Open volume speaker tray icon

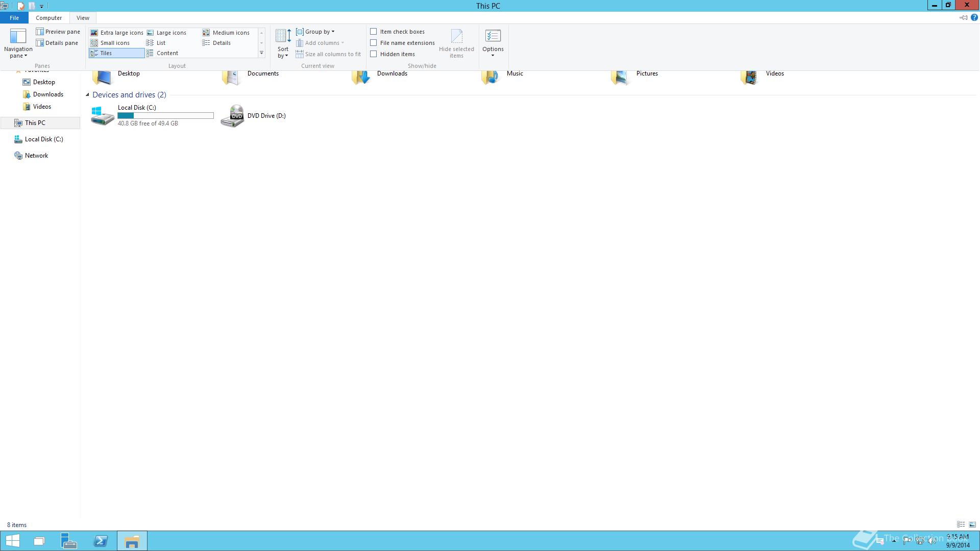point(932,541)
